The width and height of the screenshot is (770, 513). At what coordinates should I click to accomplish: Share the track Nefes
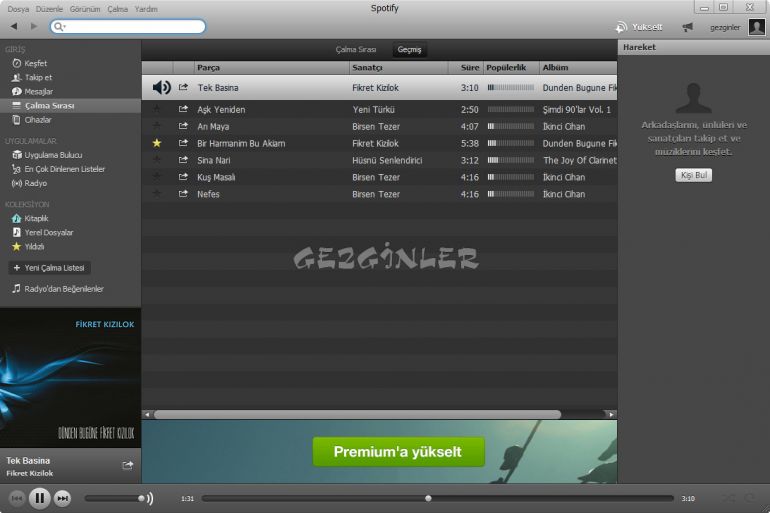[183, 194]
